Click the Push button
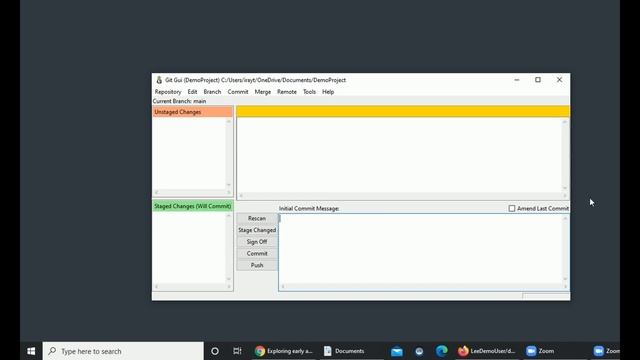The width and height of the screenshot is (640, 360). click(x=257, y=265)
